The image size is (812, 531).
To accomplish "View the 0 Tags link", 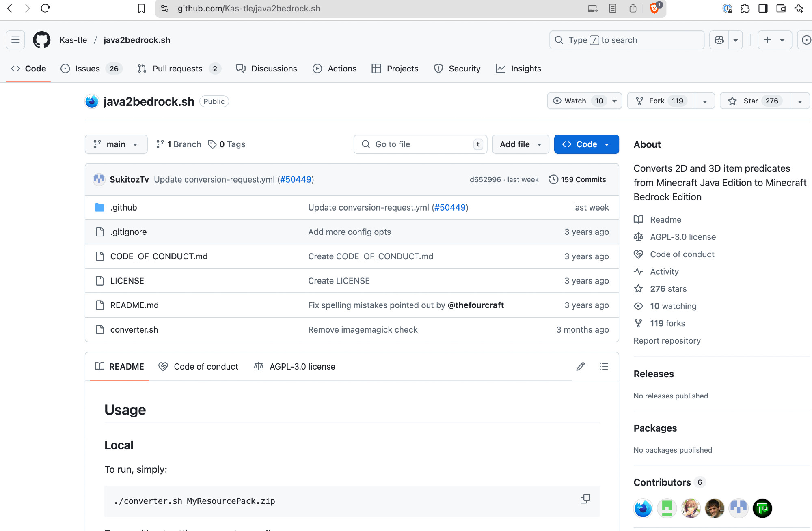I will tap(227, 144).
